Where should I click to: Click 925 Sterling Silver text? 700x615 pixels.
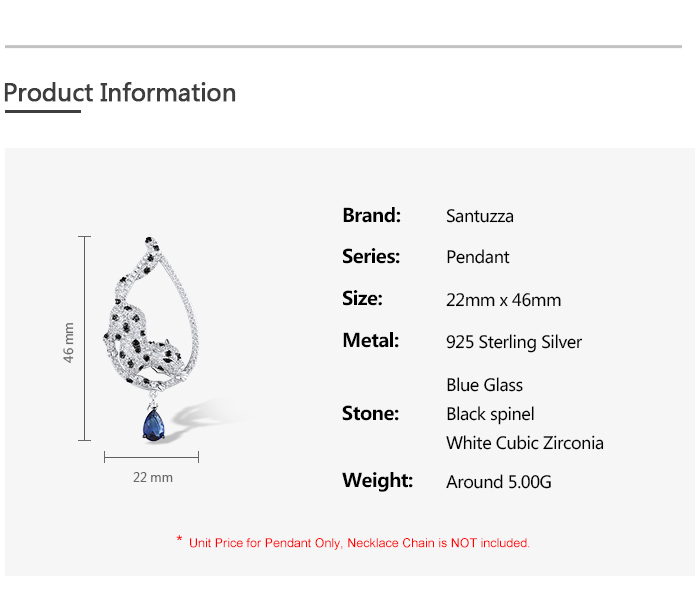click(514, 342)
